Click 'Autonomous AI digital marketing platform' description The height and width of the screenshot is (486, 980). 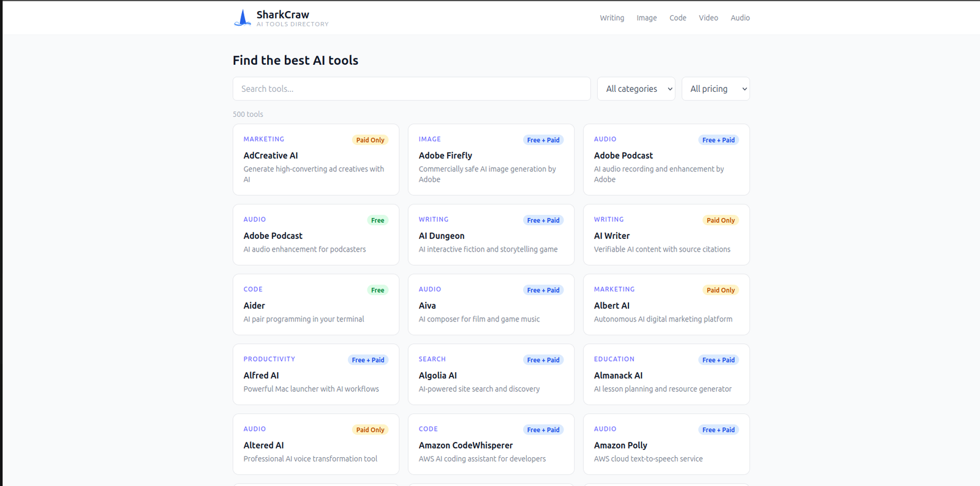coord(663,319)
